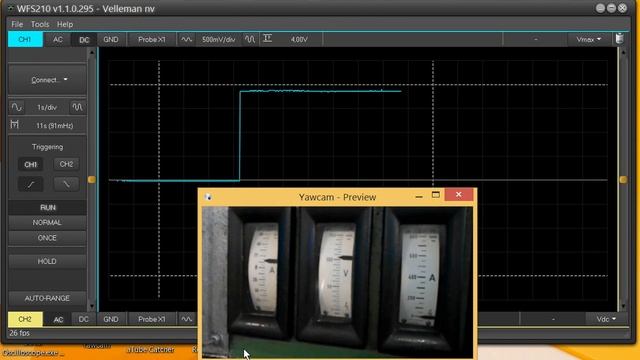This screenshot has width=640, height=360.
Task: Click right scope scrollbar up arrow
Action: coord(623,53)
